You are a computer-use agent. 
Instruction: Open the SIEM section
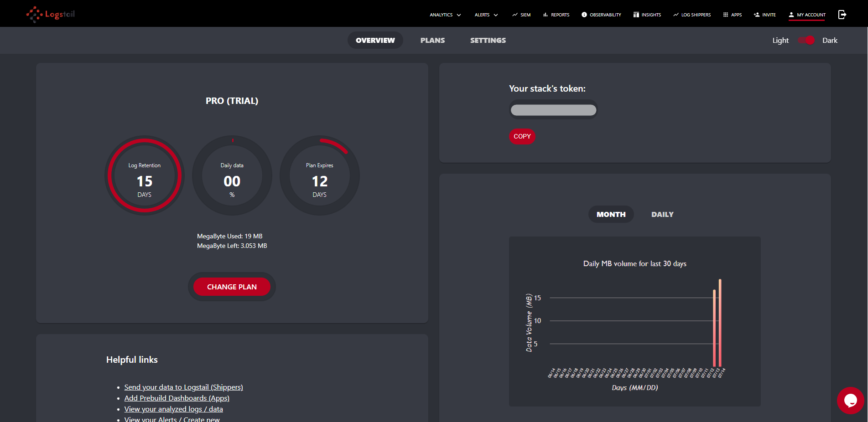click(x=521, y=15)
